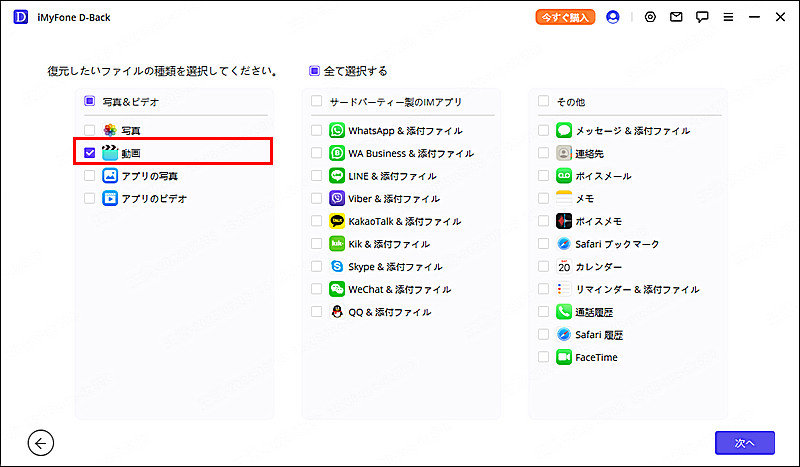
Task: Check the WA Business checkbox
Action: coord(316,153)
